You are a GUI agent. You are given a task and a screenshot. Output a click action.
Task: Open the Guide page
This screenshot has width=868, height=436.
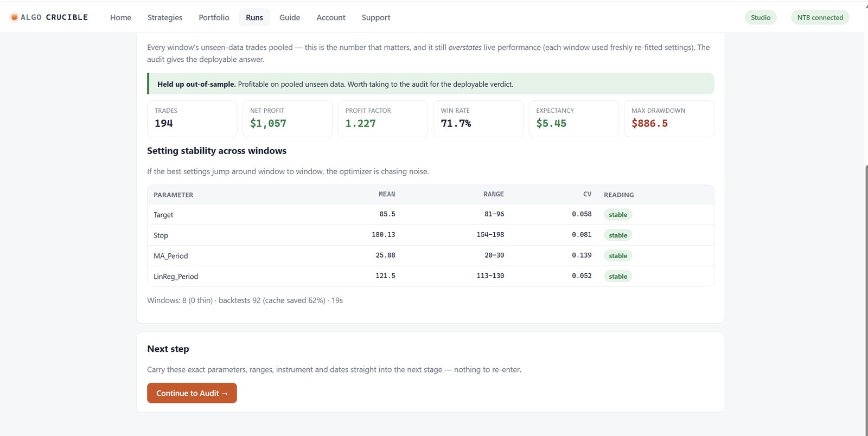coord(290,17)
